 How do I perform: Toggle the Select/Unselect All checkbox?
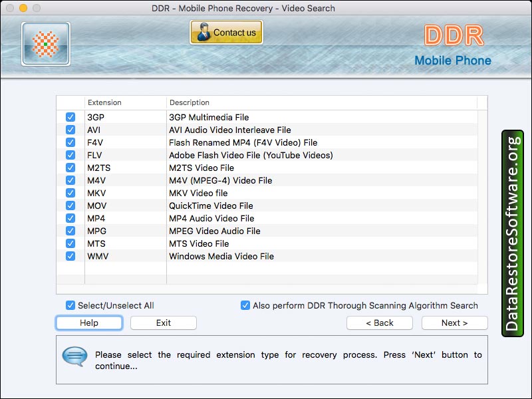(x=70, y=305)
